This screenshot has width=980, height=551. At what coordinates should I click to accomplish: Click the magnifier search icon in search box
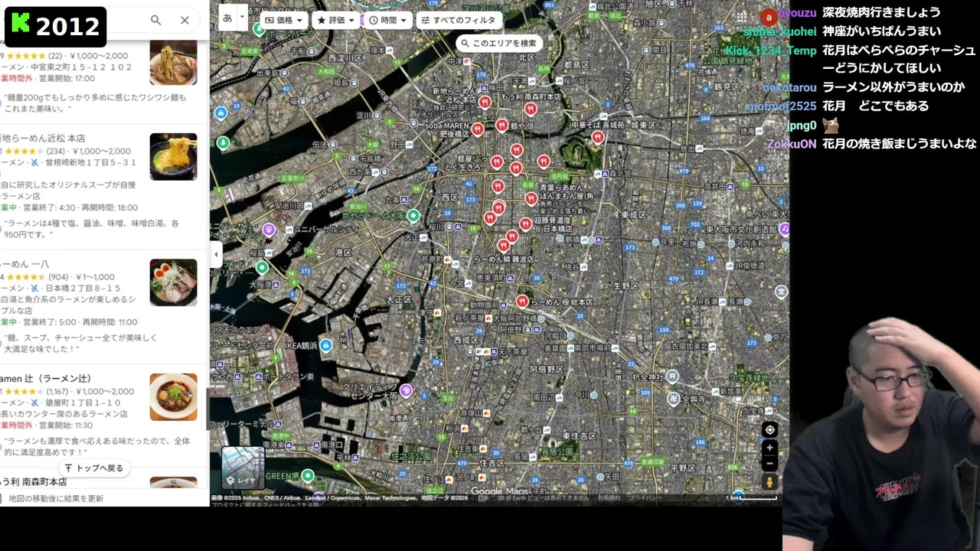155,21
